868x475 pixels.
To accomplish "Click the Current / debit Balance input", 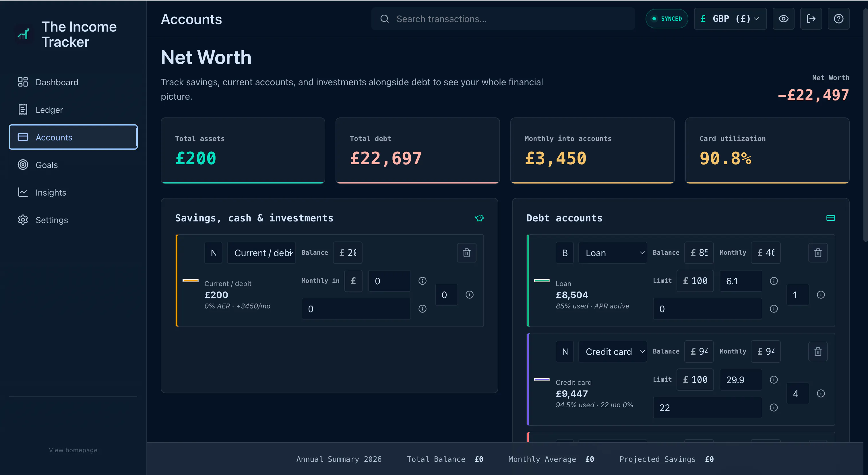I will [x=348, y=253].
